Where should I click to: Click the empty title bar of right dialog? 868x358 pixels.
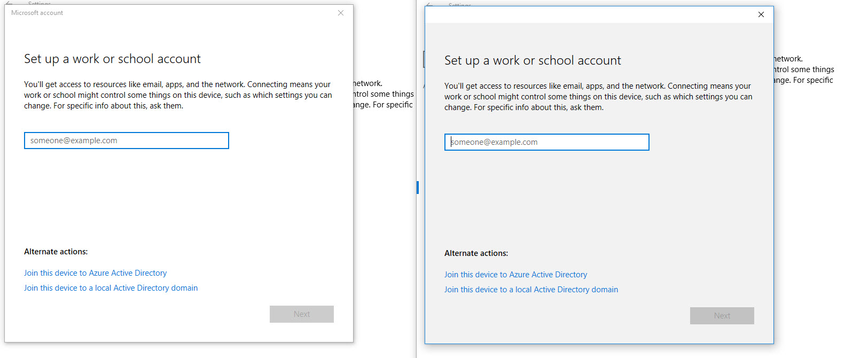[x=588, y=14]
